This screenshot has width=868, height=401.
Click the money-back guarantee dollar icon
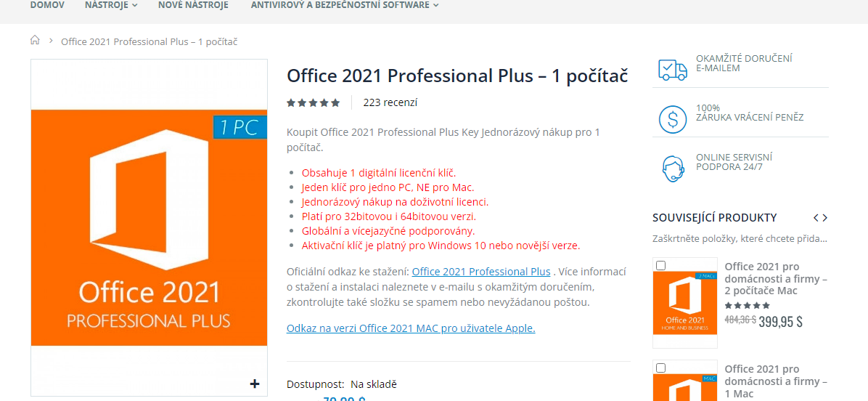point(672,118)
